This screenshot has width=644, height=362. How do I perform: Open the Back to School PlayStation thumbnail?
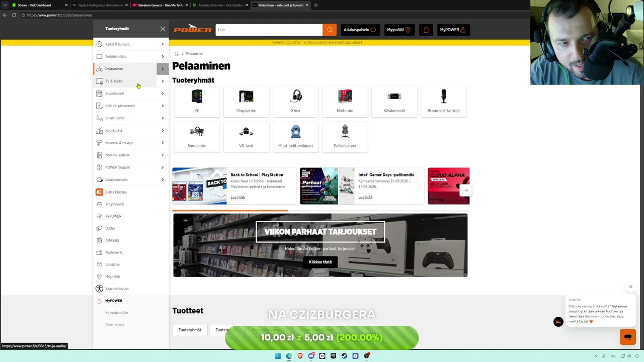[199, 186]
